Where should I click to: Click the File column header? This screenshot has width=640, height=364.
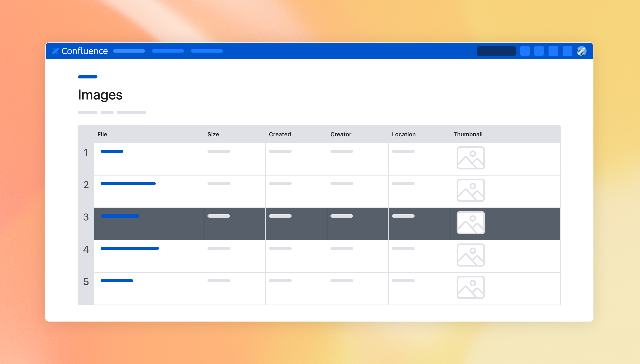pos(102,134)
